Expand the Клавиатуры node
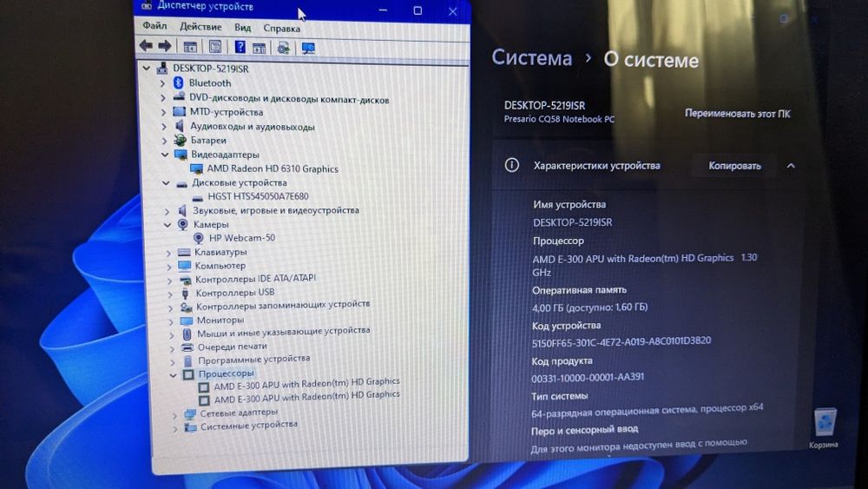Viewport: 868px width, 489px height. (168, 253)
